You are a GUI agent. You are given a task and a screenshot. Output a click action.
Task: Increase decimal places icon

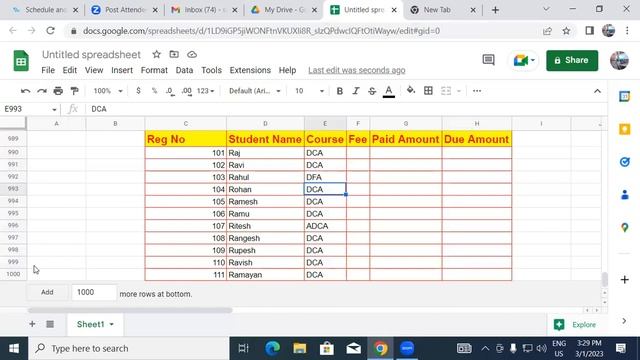(187, 91)
